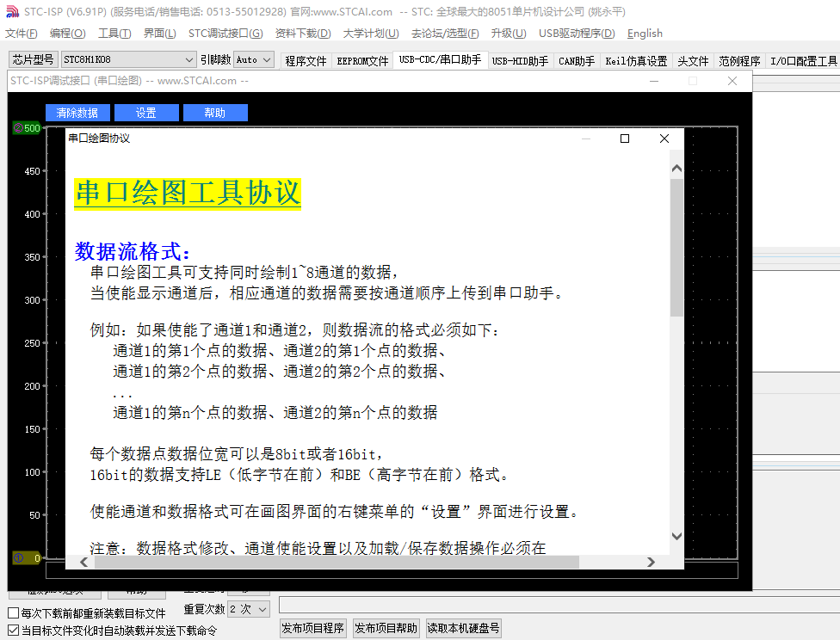
Task: Open the I/O口配置工具 tab
Action: click(x=804, y=61)
